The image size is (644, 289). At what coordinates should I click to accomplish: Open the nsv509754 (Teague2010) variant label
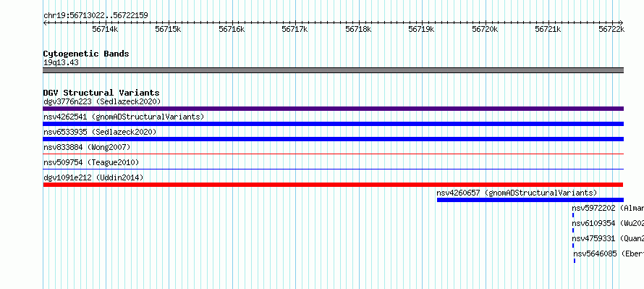click(91, 162)
